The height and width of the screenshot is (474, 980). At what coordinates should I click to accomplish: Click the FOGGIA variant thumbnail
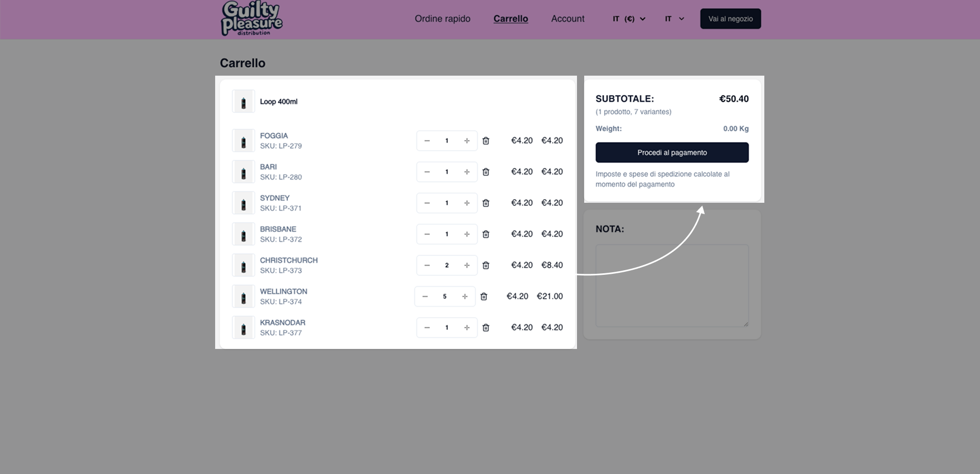pos(243,141)
